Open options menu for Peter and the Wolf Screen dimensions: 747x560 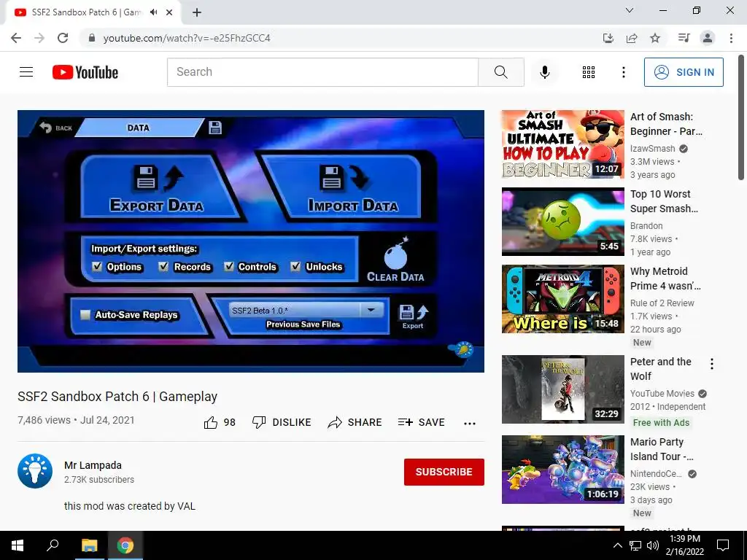pos(712,364)
